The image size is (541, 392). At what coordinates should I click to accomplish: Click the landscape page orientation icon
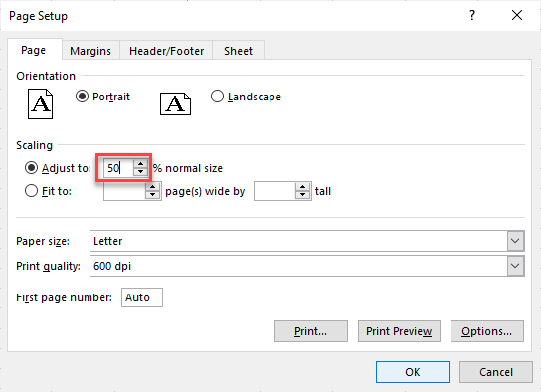(175, 103)
